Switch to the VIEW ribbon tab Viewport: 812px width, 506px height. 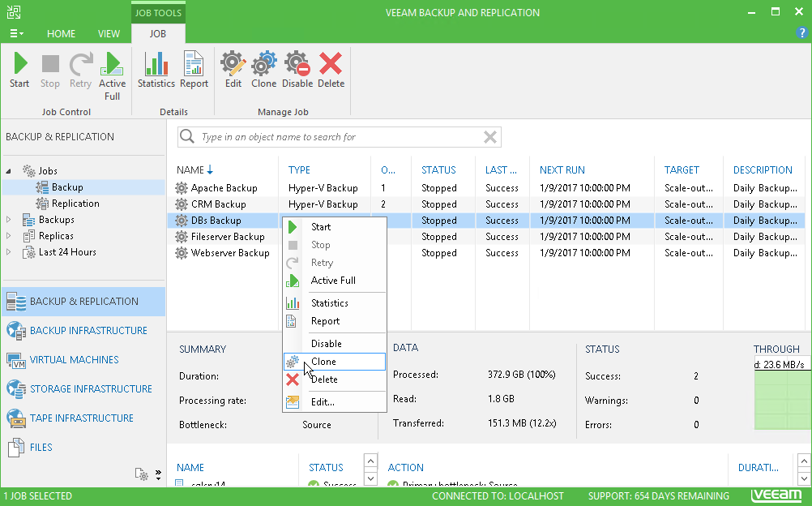(x=109, y=34)
